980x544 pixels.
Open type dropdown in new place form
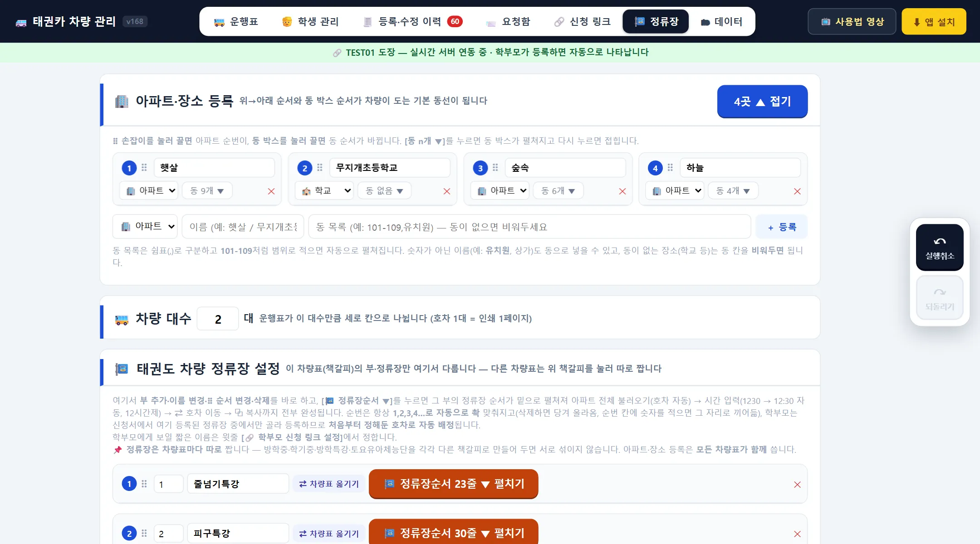(x=145, y=226)
